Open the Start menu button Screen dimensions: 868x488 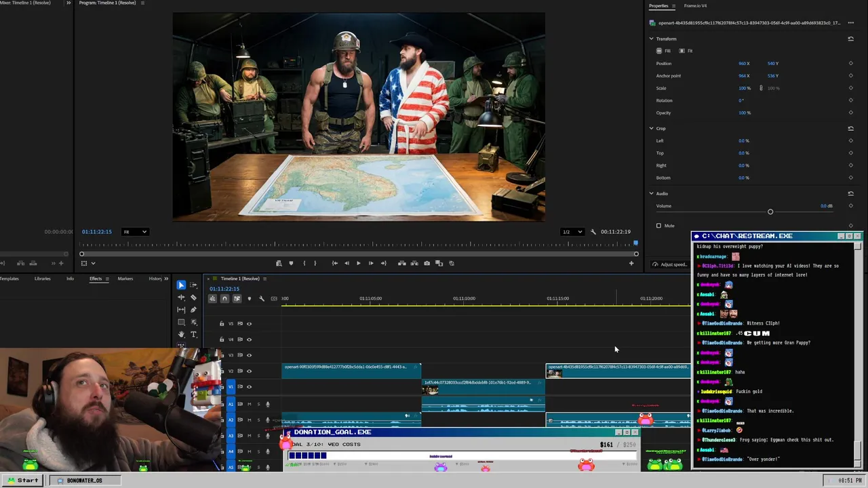23,480
